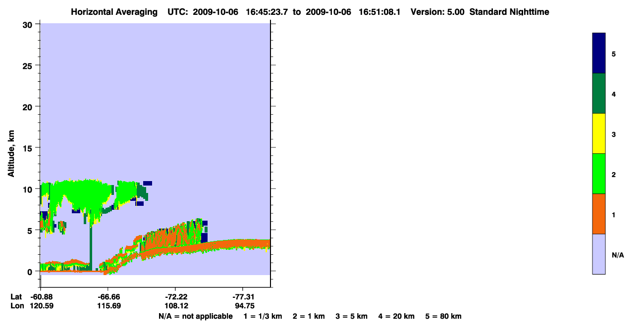This screenshot has height=330, width=644.
Task: Click the 'Lon' axis row label
Action: point(16,306)
